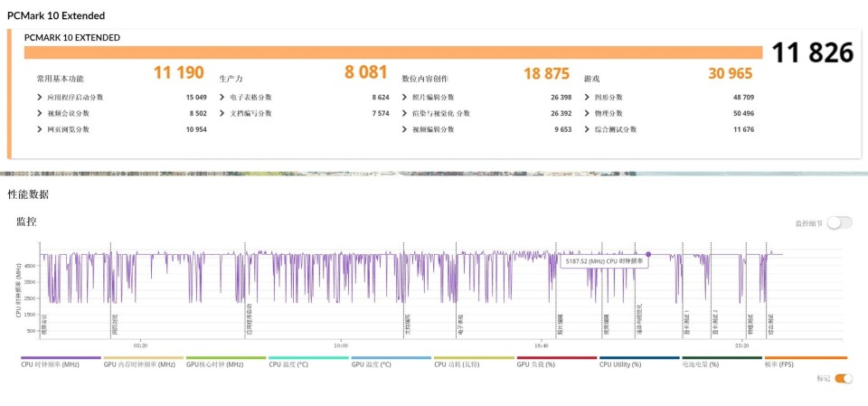The height and width of the screenshot is (406, 868).
Task: Turn on the 监控细节 switch
Action: tap(839, 223)
